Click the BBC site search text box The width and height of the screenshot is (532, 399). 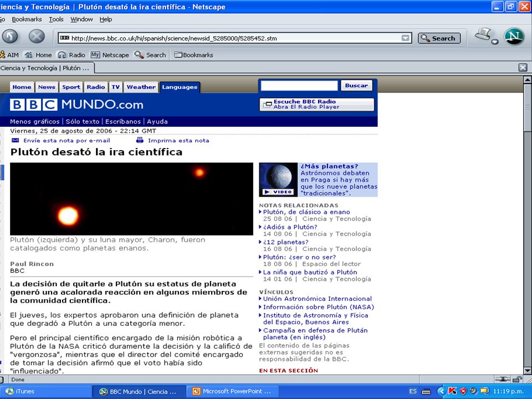click(299, 85)
